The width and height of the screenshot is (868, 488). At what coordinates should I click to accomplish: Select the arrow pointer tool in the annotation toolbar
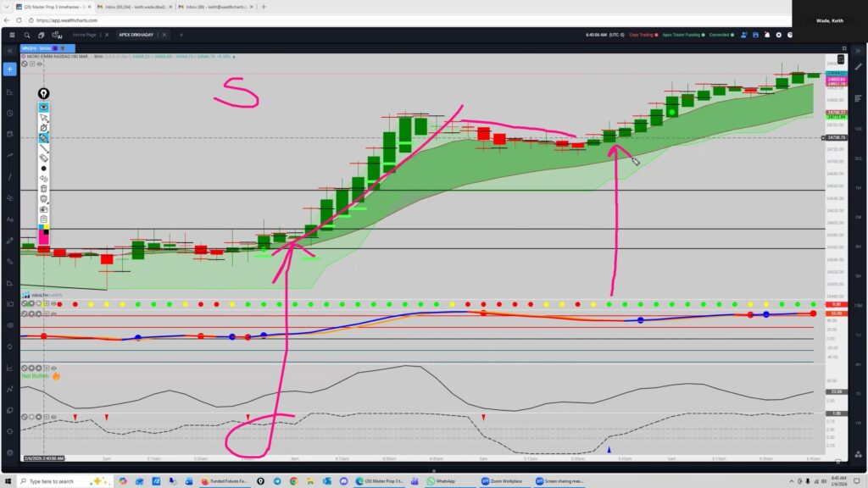click(43, 118)
